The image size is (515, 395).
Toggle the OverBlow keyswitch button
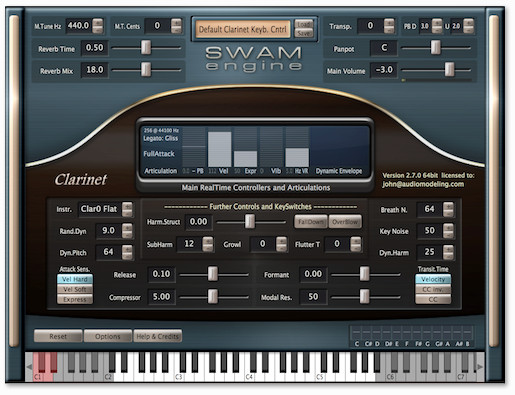pyautogui.click(x=345, y=222)
